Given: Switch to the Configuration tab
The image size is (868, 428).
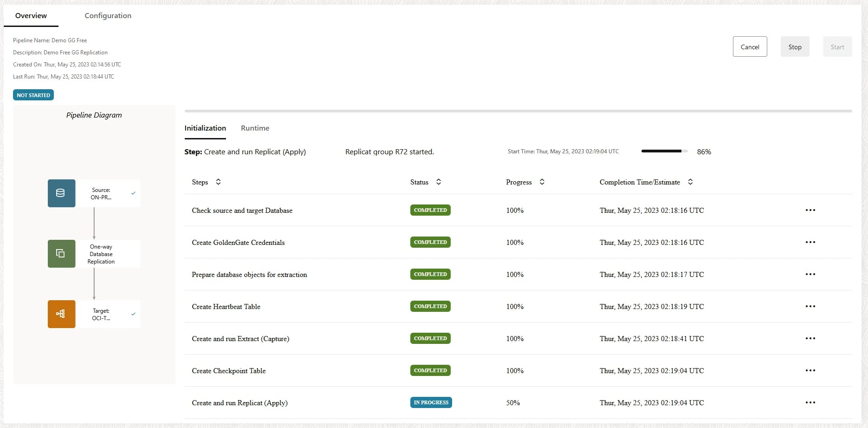Looking at the screenshot, I should coord(107,15).
